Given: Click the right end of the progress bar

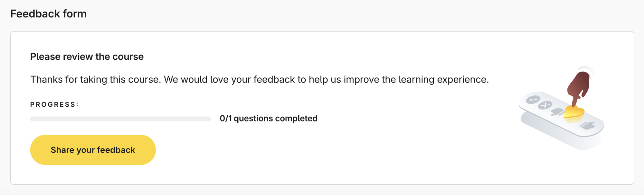Looking at the screenshot, I should click(209, 119).
